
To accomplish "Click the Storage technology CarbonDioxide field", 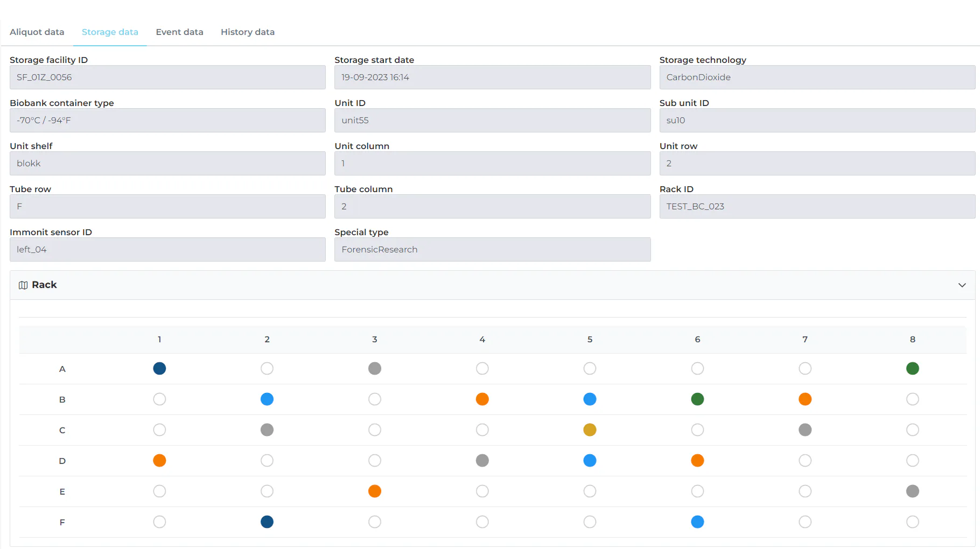I will (817, 78).
